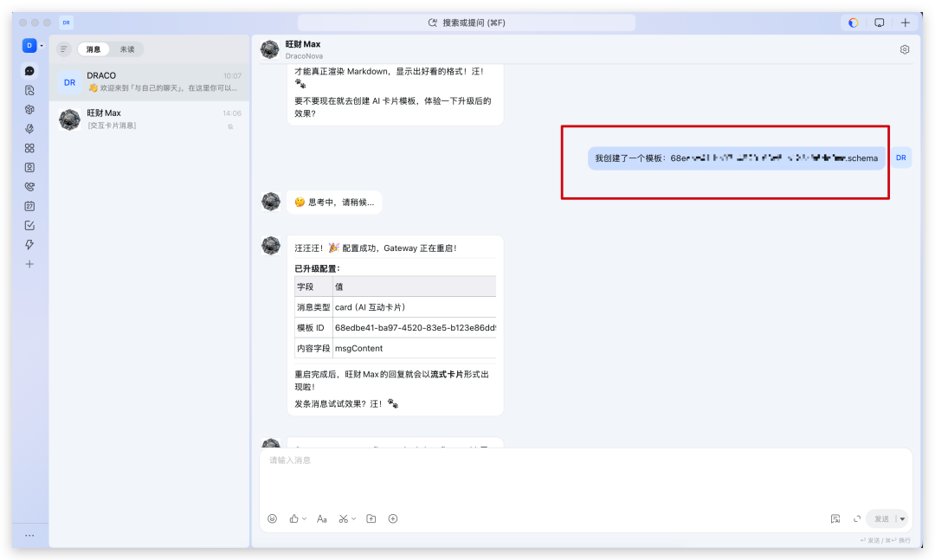The height and width of the screenshot is (560, 935).
Task: Click the 请输入消息 message input box
Action: (585, 476)
